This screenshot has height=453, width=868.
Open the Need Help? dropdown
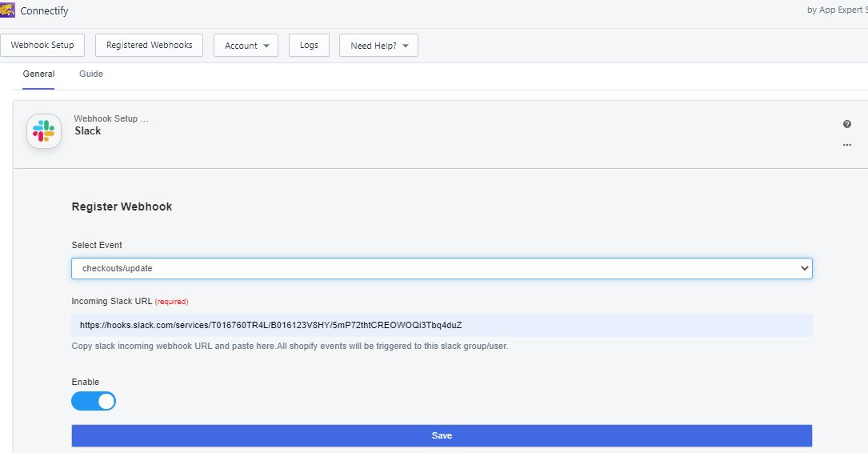(x=378, y=46)
